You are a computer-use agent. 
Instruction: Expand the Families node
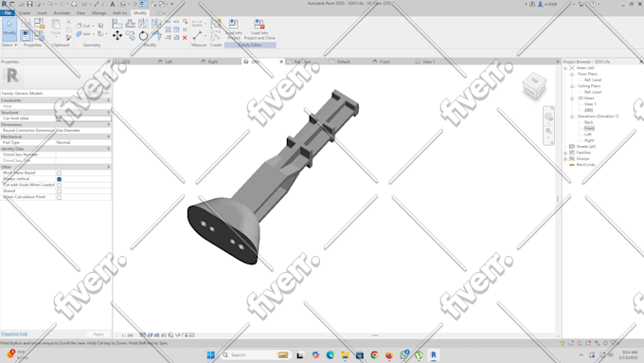point(565,153)
